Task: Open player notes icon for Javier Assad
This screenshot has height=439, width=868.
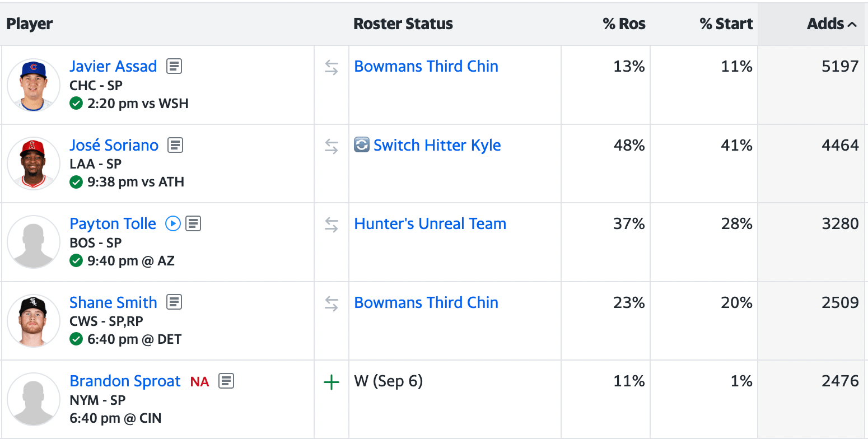Action: 174,67
